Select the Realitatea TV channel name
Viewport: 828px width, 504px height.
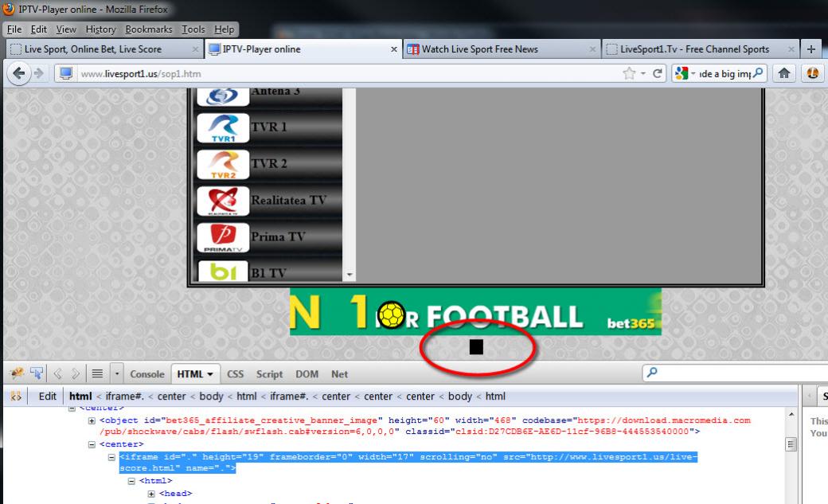tap(289, 200)
